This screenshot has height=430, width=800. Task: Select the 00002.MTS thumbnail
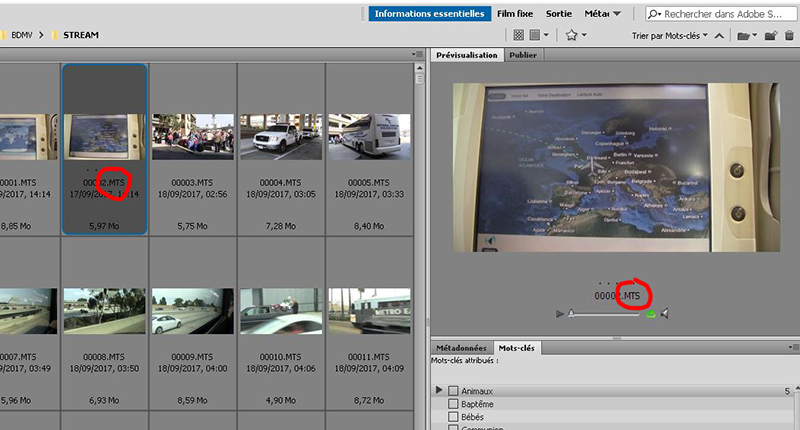point(105,137)
